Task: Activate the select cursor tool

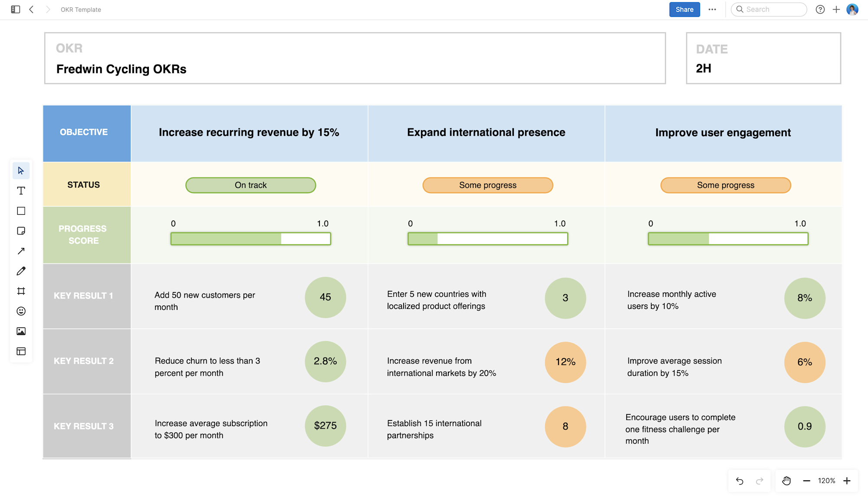Action: point(21,171)
